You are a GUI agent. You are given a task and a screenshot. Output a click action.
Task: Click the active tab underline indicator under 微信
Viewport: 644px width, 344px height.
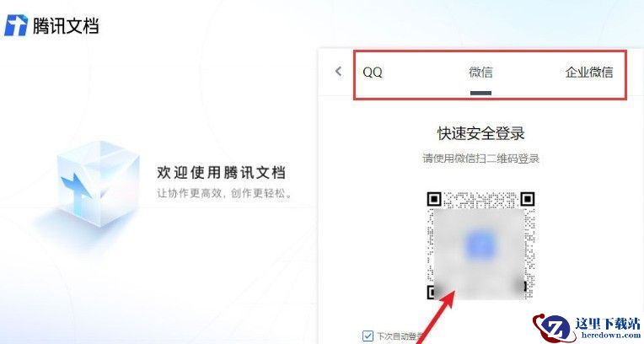(x=480, y=93)
